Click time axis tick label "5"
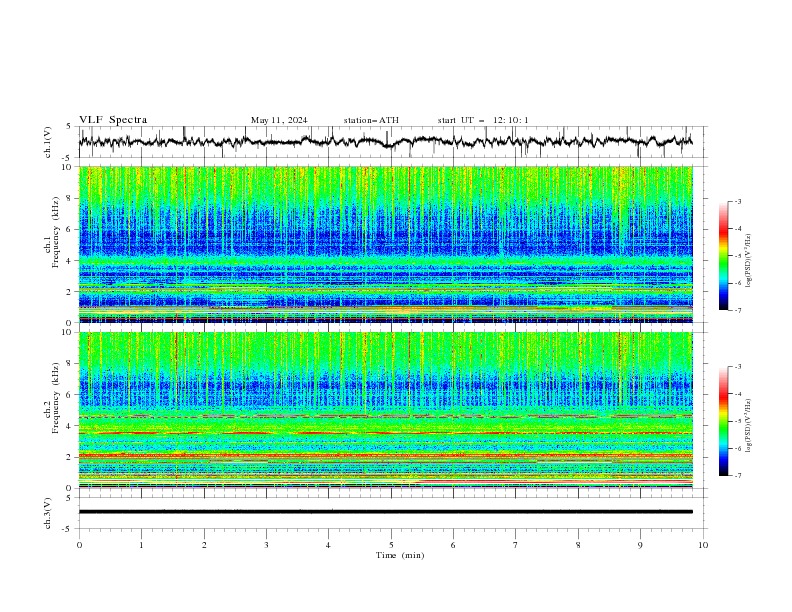Screen dimensions: 792x612 point(391,545)
